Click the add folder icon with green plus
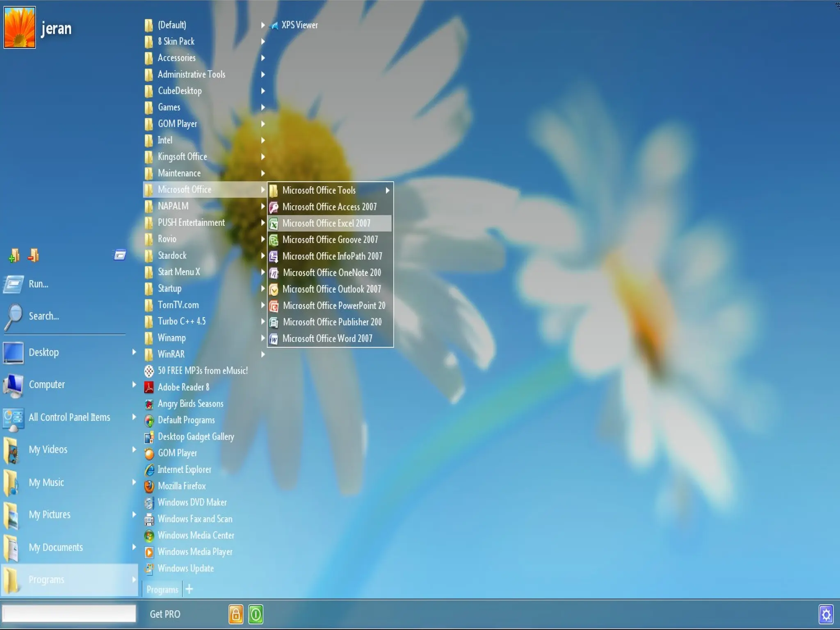The image size is (840, 630). pos(14,256)
